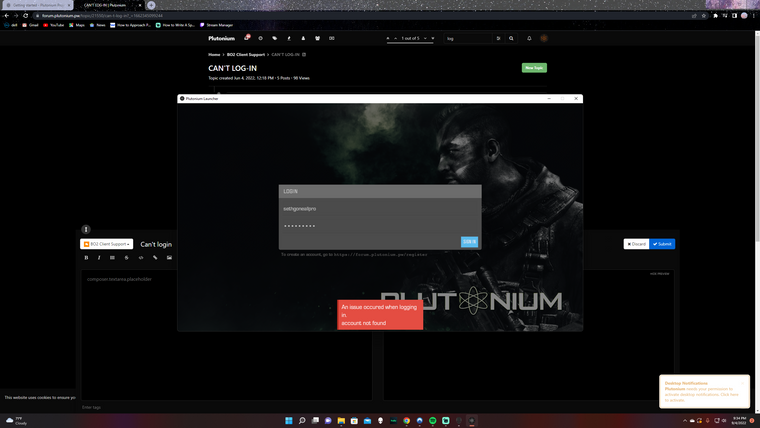Click page vertical scrollbar
The height and width of the screenshot is (428, 760).
pos(757,141)
